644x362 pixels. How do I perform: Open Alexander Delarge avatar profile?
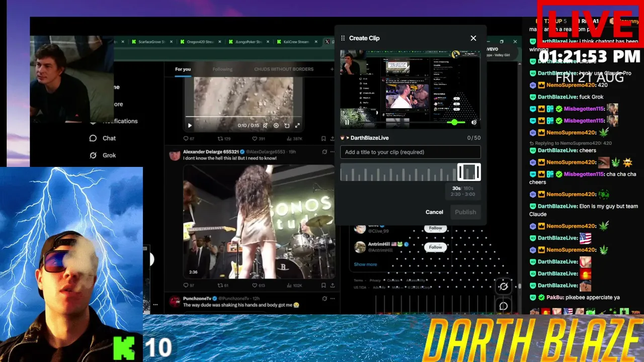point(175,154)
